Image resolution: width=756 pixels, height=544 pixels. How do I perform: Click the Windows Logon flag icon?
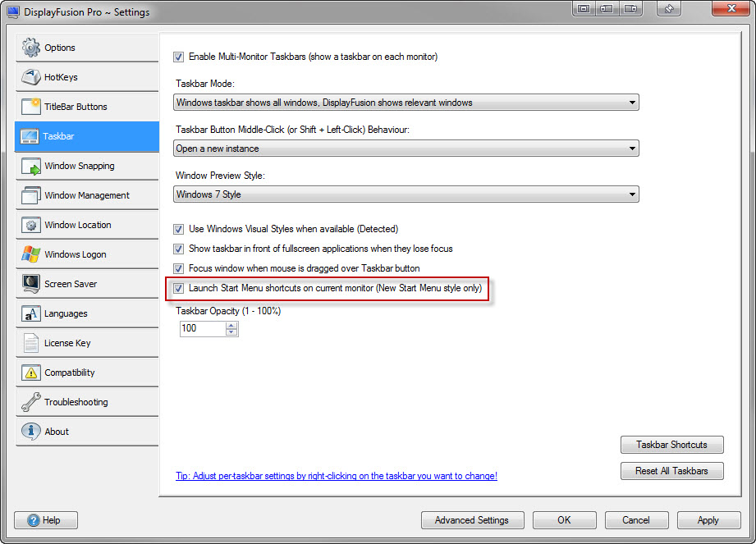[x=31, y=254]
